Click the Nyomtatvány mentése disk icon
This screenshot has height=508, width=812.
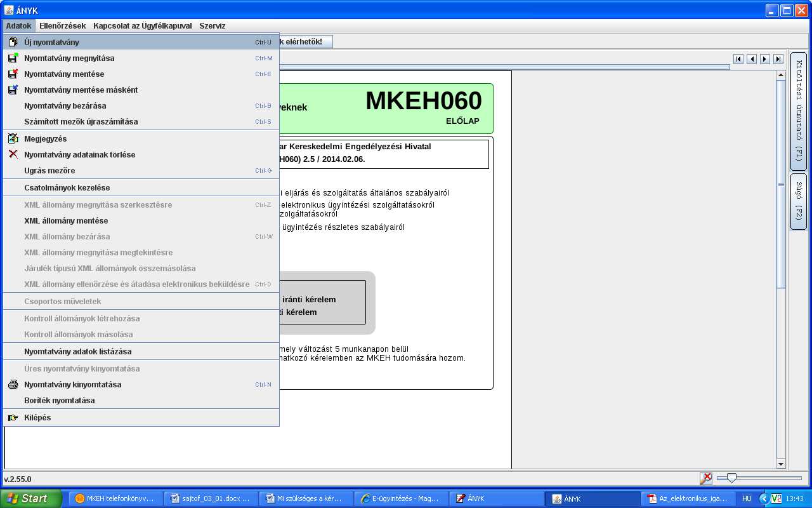[13, 74]
